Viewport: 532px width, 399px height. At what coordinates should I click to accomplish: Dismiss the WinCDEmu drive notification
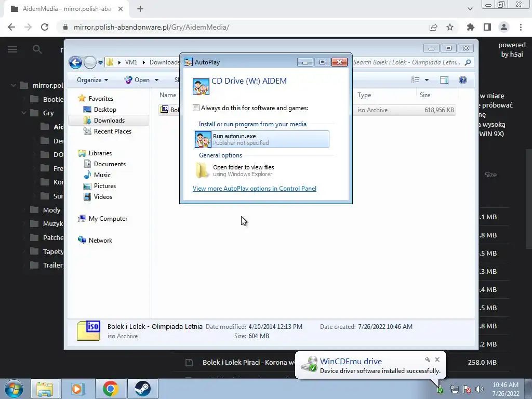tap(437, 360)
